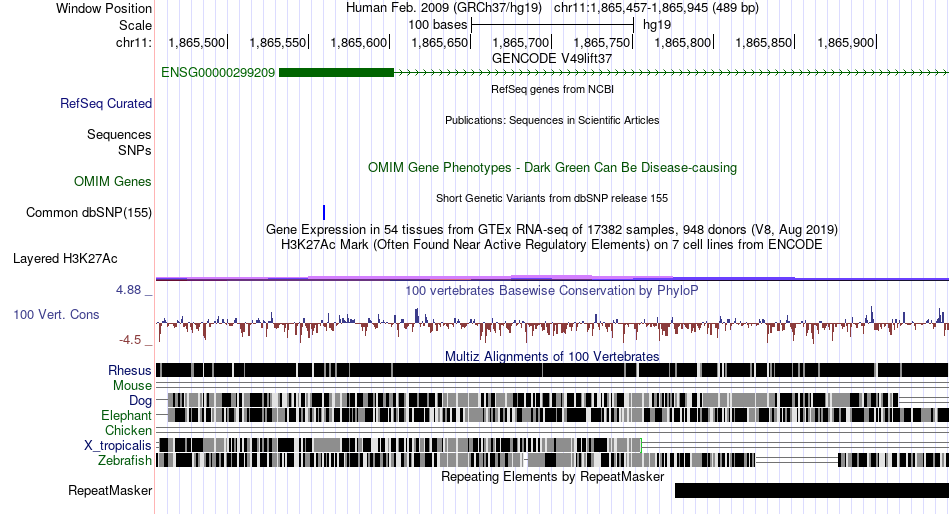Click the OMIM Gene Phenotypes track title

552,167
